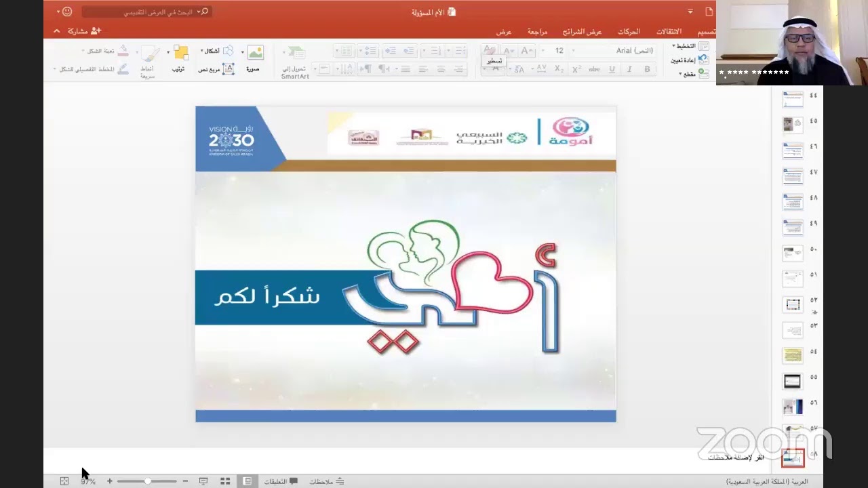Open the الانتقالات transitions tab

(669, 32)
